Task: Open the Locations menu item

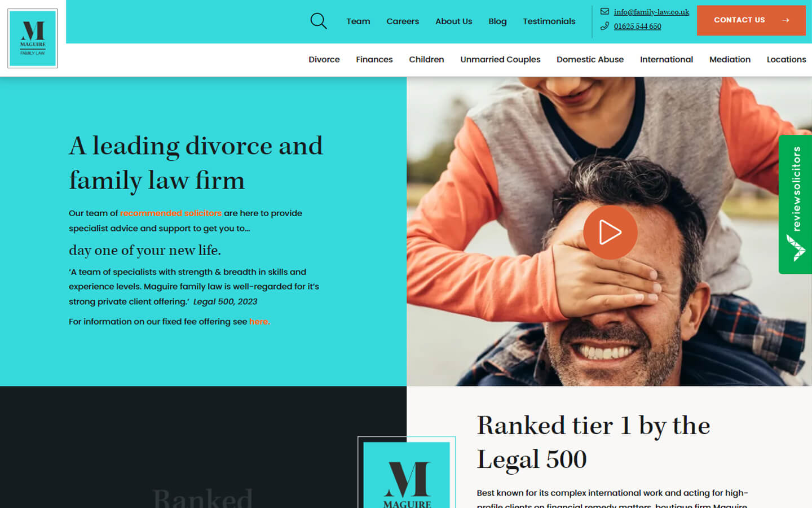Action: point(786,59)
